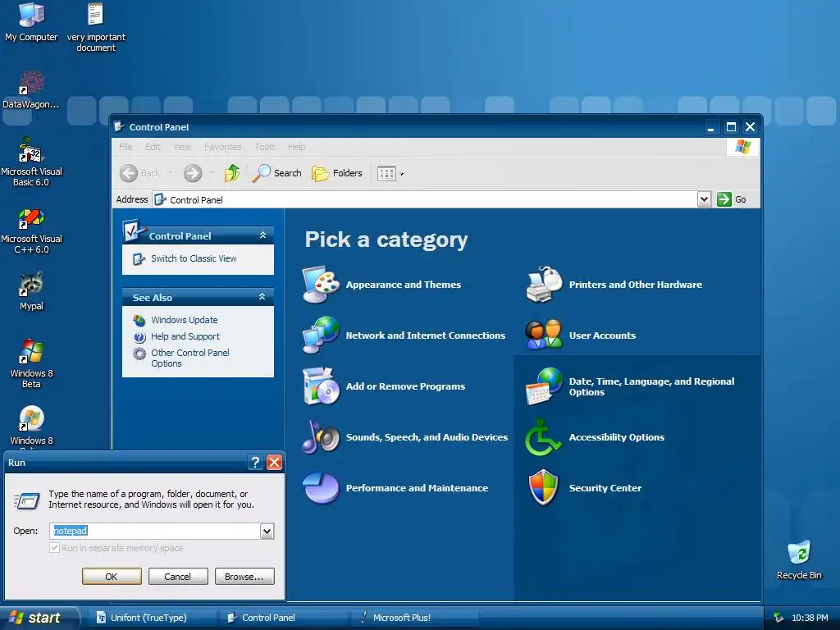The image size is (840, 630).
Task: Open the View menu
Action: [x=182, y=147]
